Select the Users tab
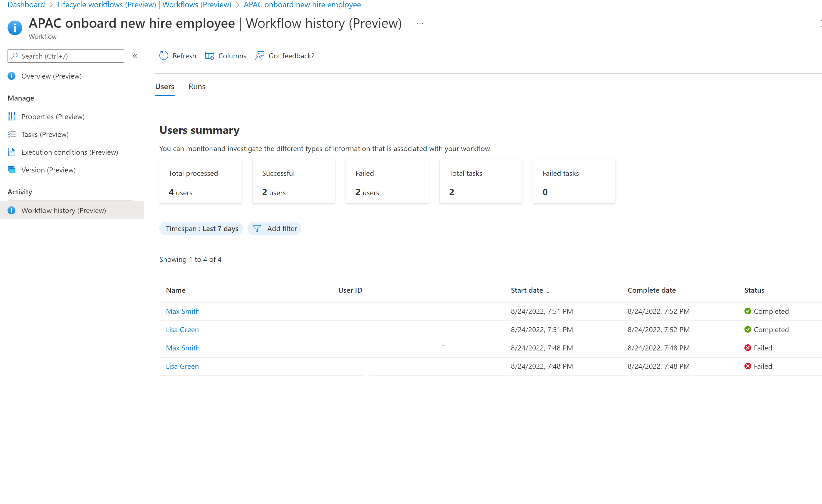 164,86
